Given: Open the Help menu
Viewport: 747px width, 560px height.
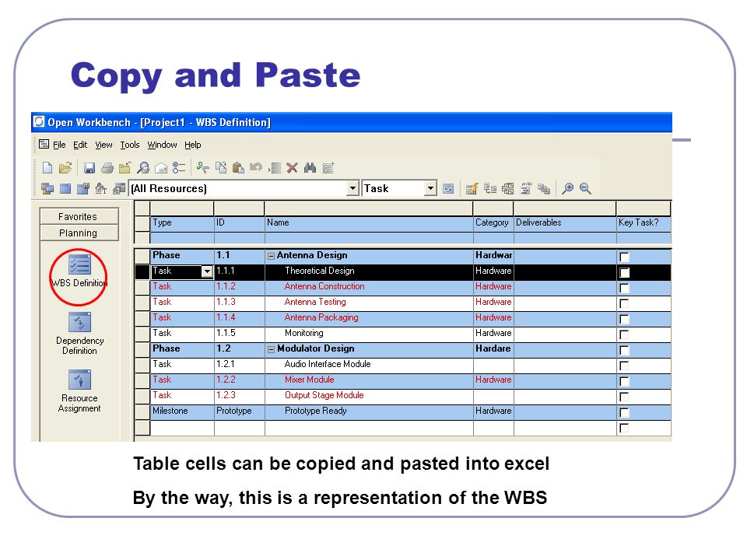Looking at the screenshot, I should point(193,145).
